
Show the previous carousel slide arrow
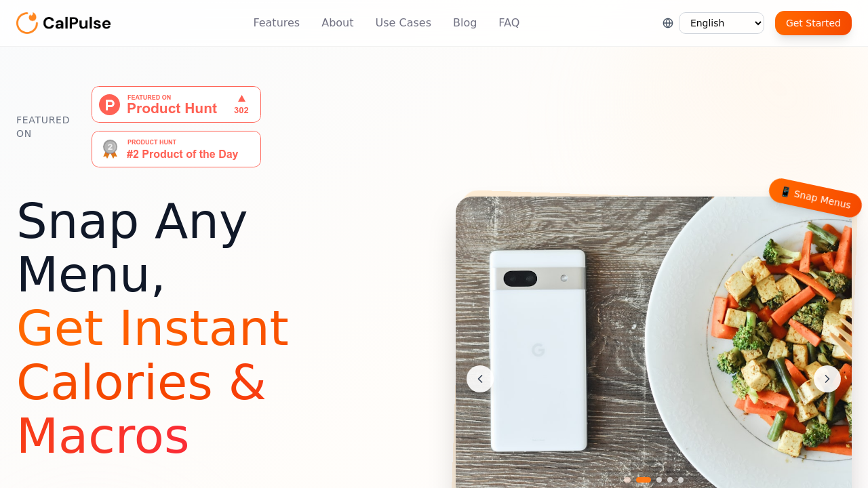[x=480, y=379]
